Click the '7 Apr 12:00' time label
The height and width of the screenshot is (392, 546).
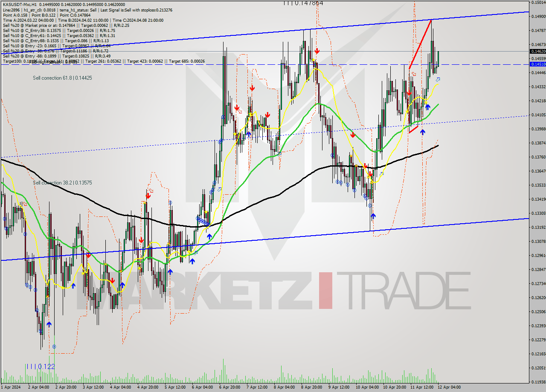tap(257, 387)
